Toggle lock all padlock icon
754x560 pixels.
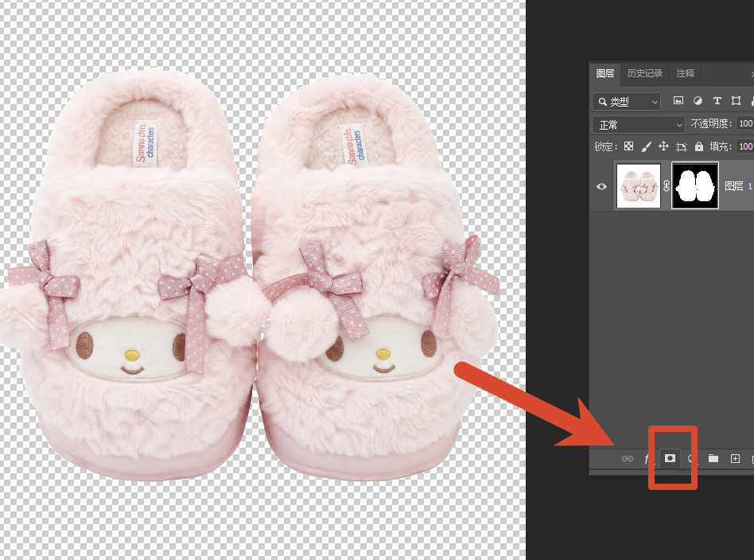(698, 146)
